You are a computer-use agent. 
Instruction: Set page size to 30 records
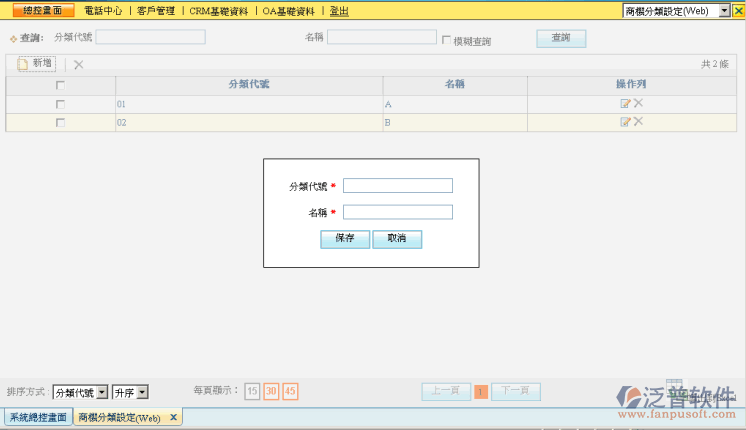(271, 391)
